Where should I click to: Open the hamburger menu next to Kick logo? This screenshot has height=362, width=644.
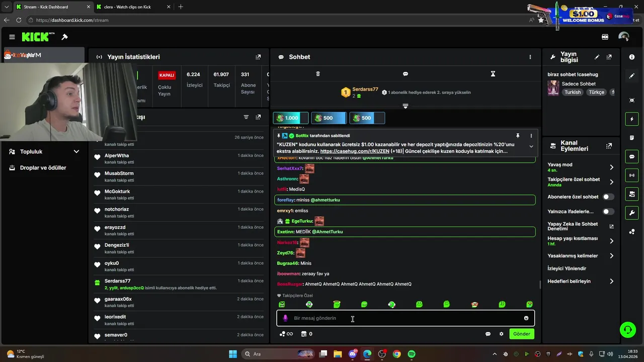pos(12,37)
